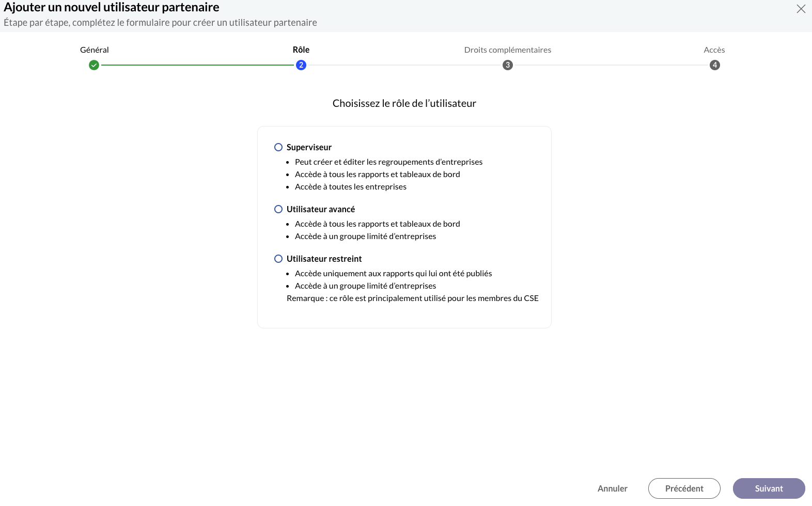Open the Accès step label

coord(714,50)
